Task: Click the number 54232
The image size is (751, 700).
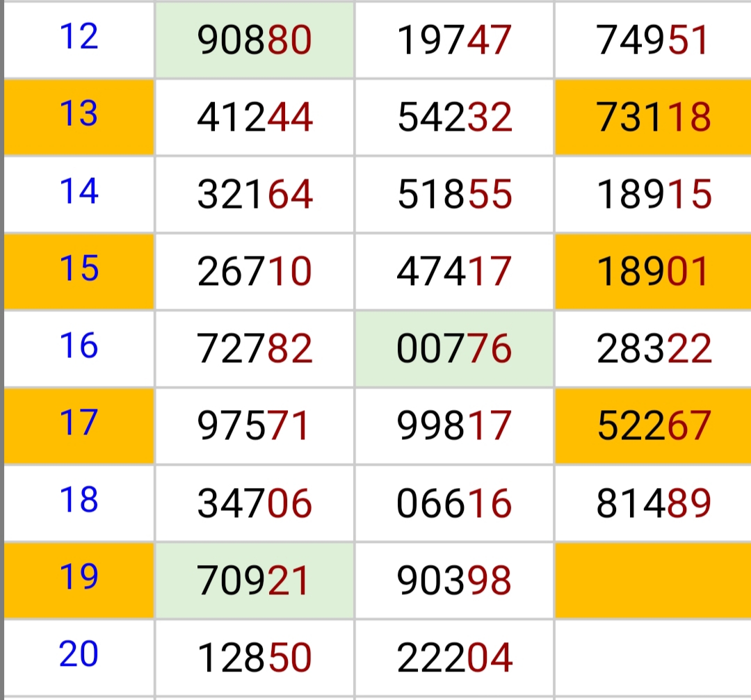Action: coord(454,117)
